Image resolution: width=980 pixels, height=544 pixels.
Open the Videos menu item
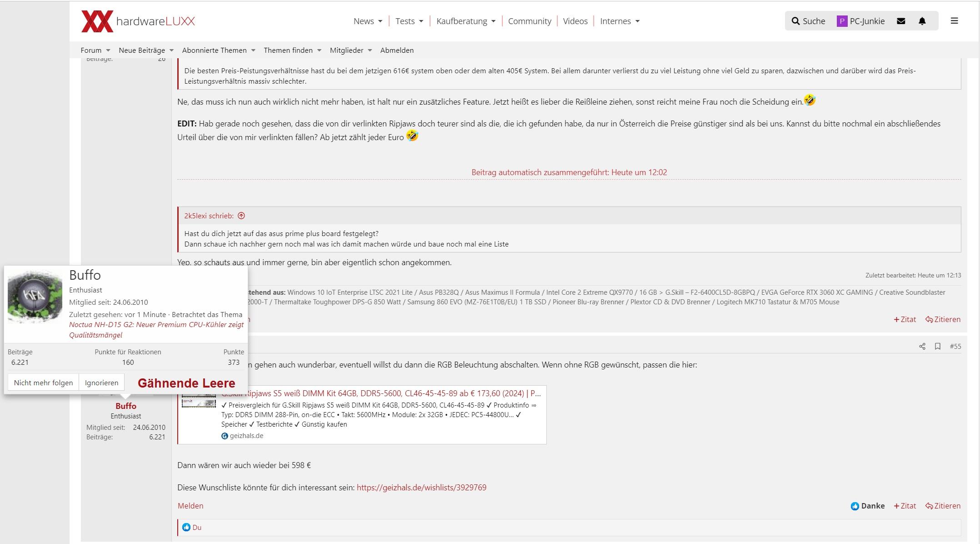pyautogui.click(x=575, y=21)
